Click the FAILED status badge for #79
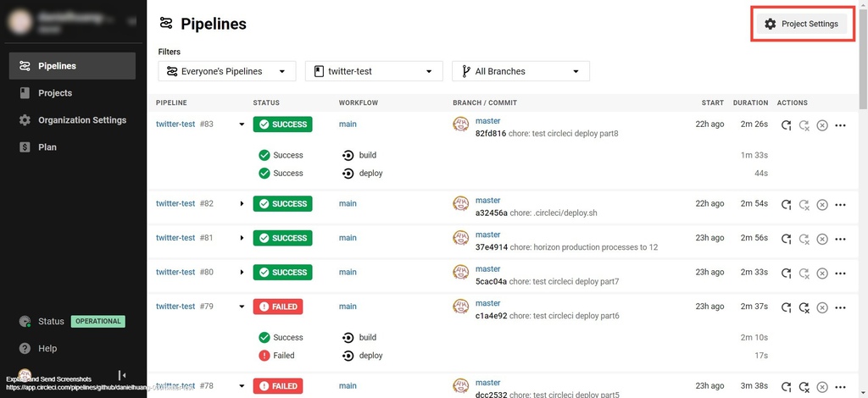This screenshot has width=868, height=398. (x=277, y=307)
